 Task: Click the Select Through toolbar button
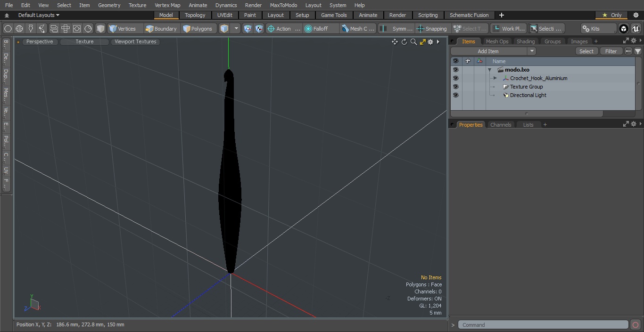470,29
